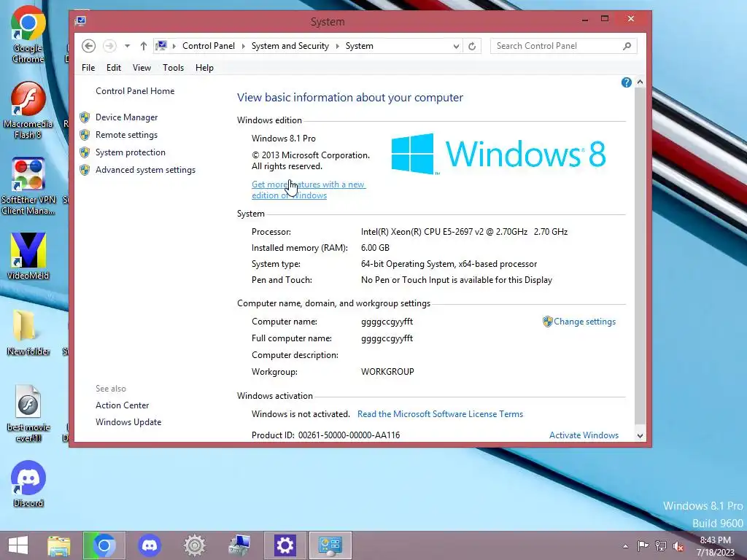Open the View menu
Screen dimensions: 747x560
pyautogui.click(x=142, y=68)
